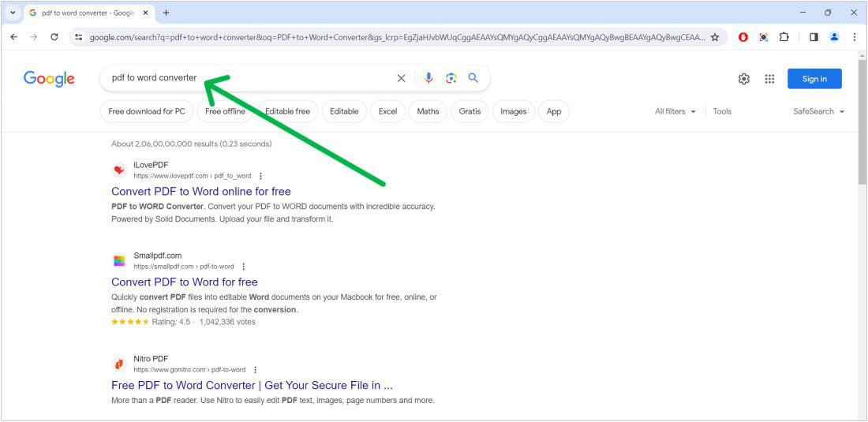This screenshot has height=422, width=868.
Task: Select the App filter chip
Action: click(554, 111)
